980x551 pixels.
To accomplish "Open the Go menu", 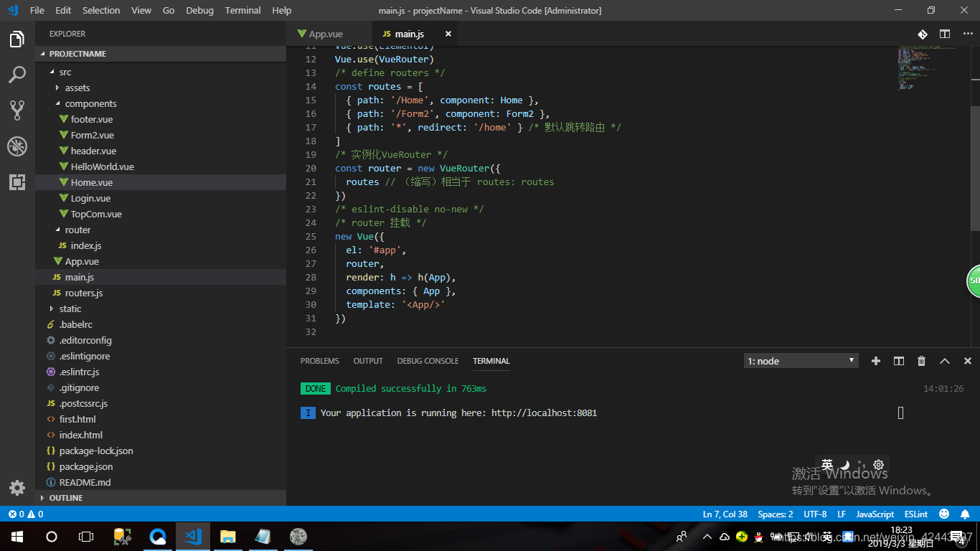I will pos(169,10).
